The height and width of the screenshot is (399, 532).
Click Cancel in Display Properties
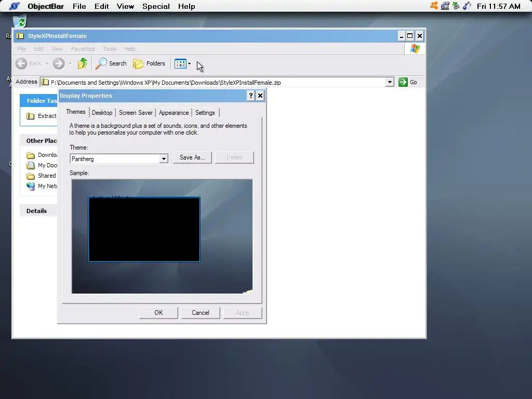[x=201, y=313]
